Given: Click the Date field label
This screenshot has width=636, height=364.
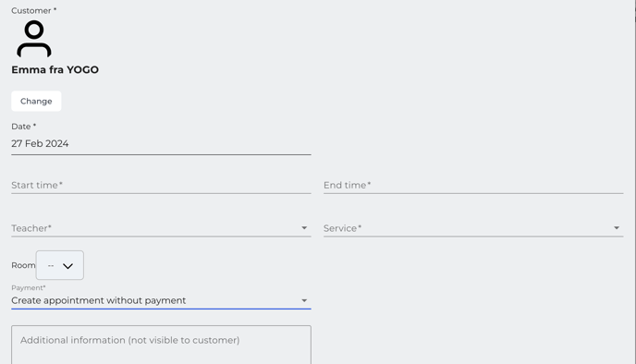Looking at the screenshot, I should click(23, 127).
